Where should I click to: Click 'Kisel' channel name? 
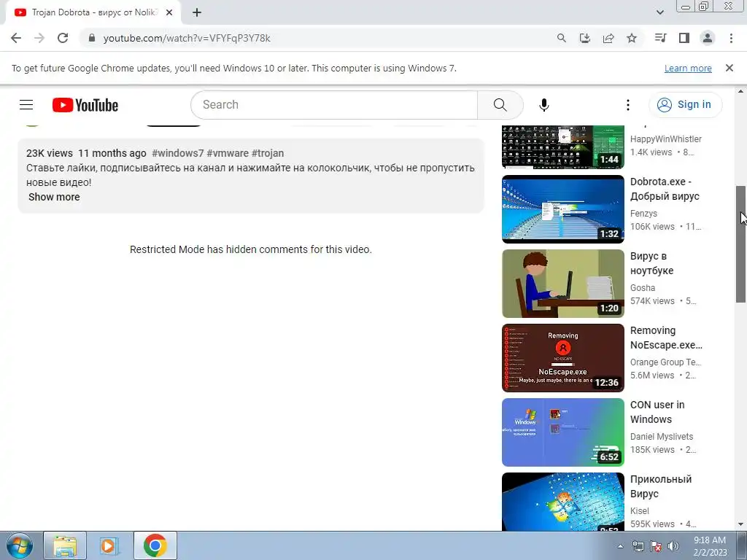click(x=640, y=511)
